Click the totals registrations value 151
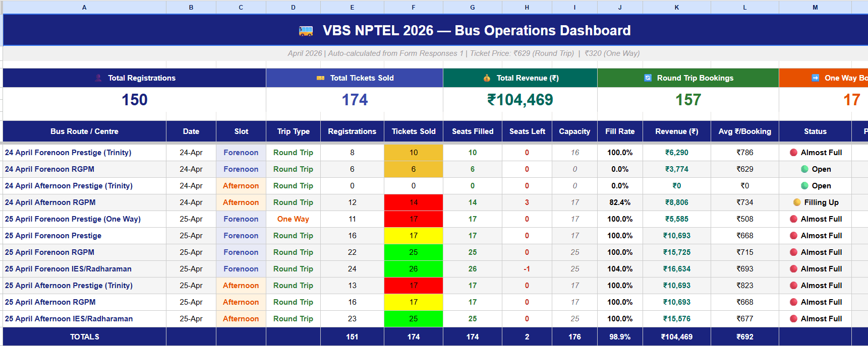This screenshot has height=346, width=868. pyautogui.click(x=352, y=336)
